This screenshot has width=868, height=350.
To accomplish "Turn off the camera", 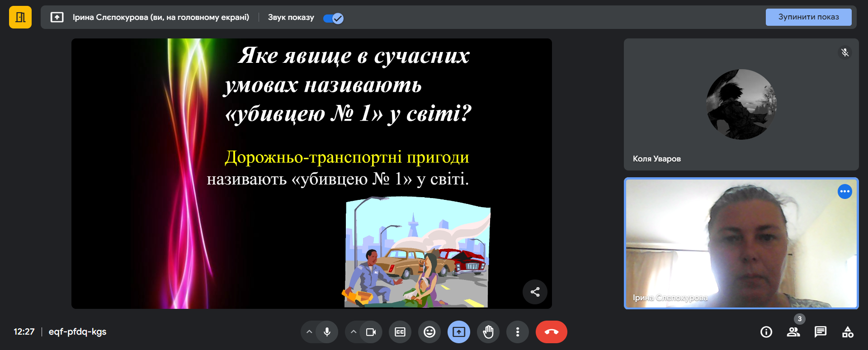I will click(371, 332).
